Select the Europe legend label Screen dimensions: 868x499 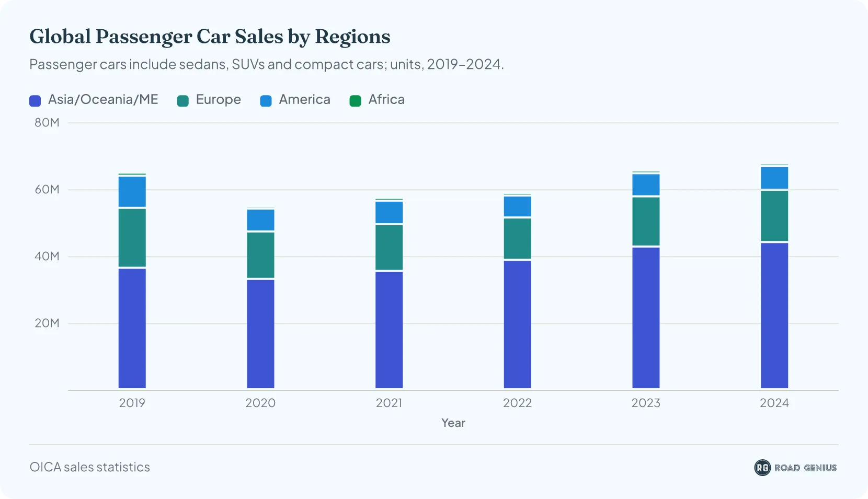click(x=219, y=100)
